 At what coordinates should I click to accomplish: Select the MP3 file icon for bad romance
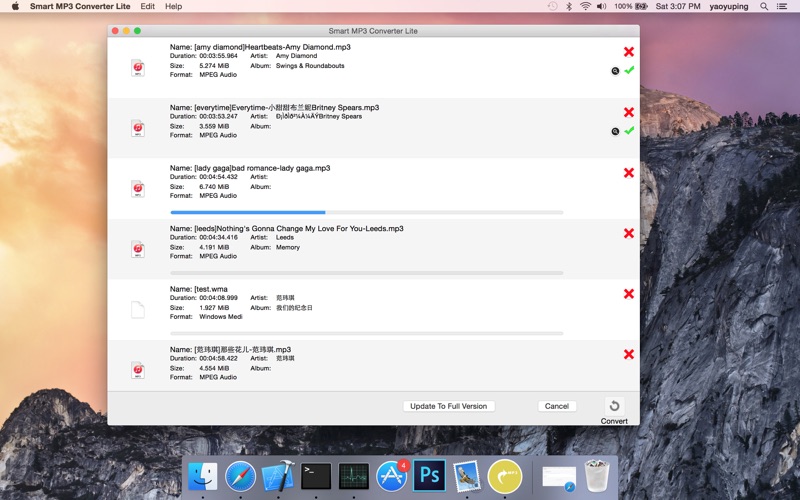[138, 189]
